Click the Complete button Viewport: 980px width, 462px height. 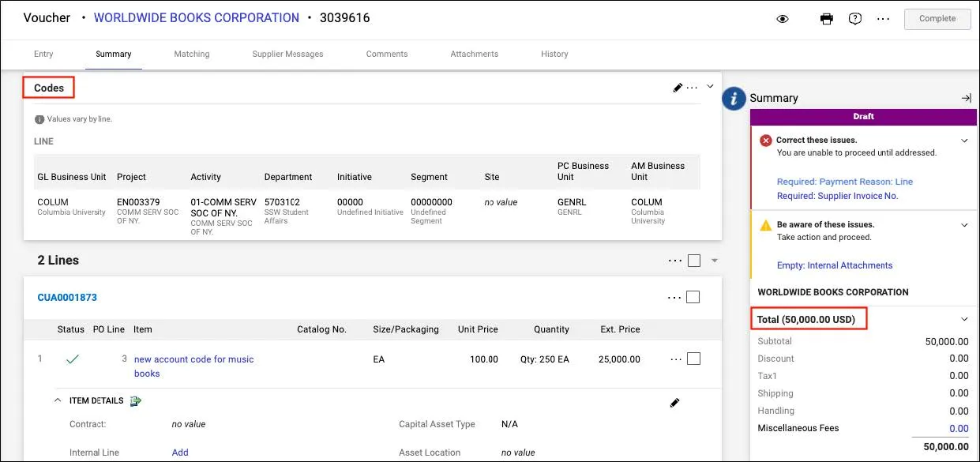tap(937, 19)
